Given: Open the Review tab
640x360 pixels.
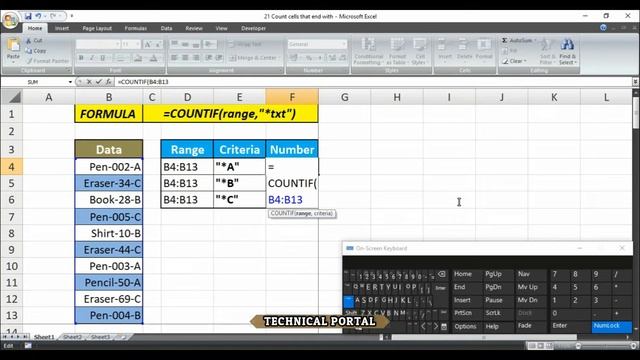Looking at the screenshot, I should [194, 28].
